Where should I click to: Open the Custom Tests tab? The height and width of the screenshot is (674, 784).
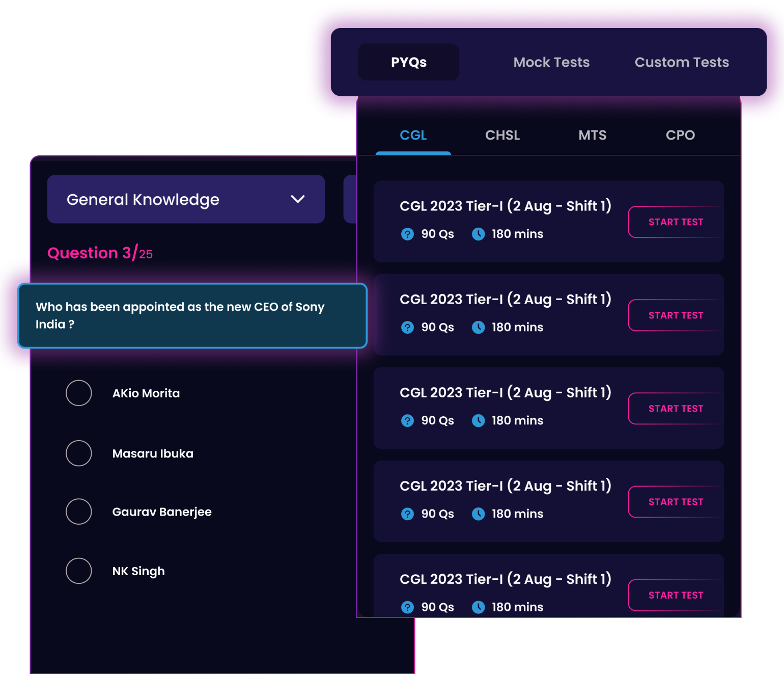682,62
